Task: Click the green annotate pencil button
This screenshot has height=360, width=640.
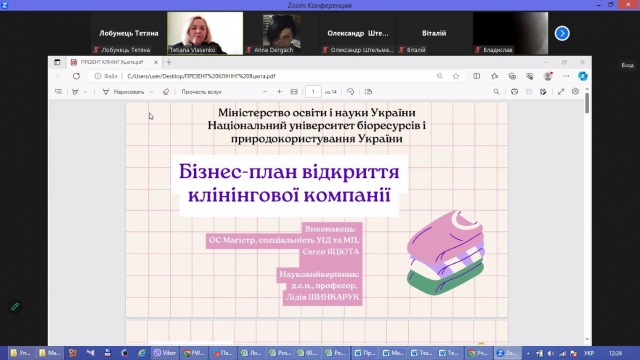Action: coord(15,307)
